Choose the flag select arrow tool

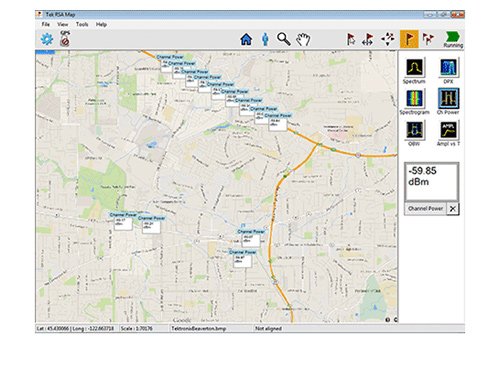(x=351, y=39)
